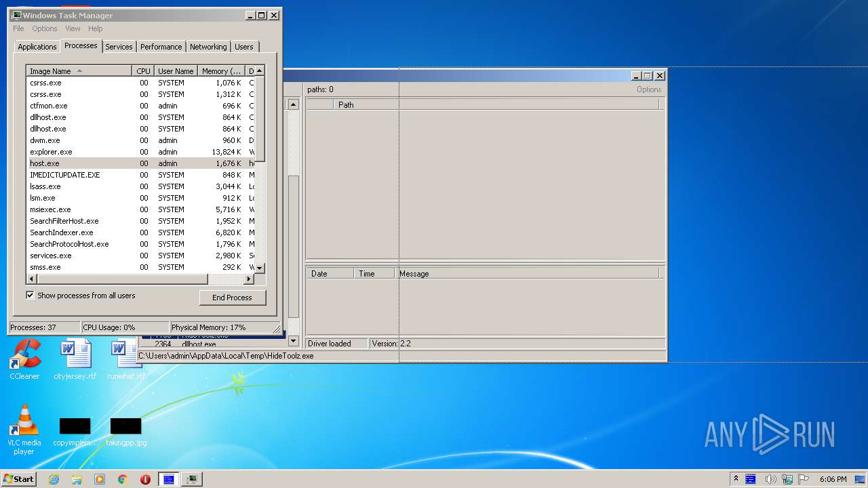
Task: Open Windows Explorer from the taskbar
Action: pos(77,479)
